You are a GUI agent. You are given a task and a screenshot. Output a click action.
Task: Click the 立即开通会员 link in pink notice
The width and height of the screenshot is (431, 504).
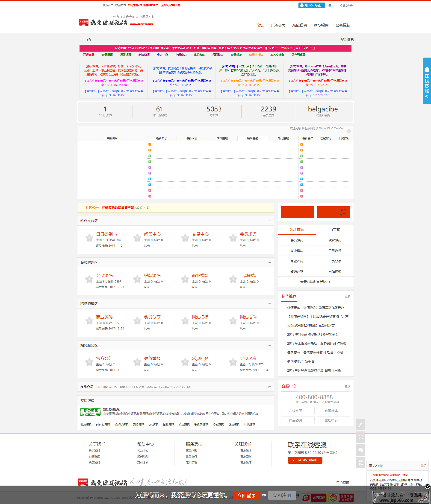(x=304, y=48)
